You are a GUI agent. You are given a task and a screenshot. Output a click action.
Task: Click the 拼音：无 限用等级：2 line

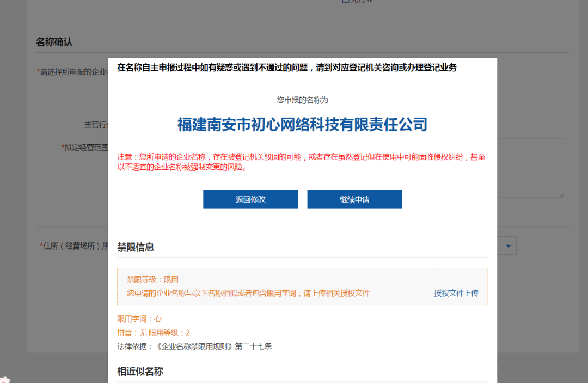[154, 332]
